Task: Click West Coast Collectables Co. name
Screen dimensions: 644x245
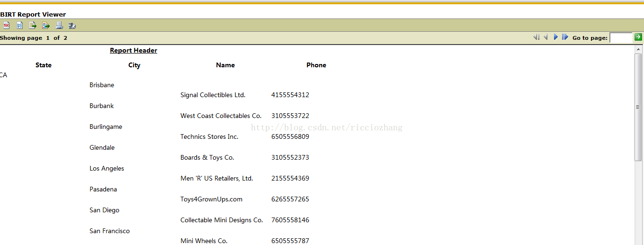Action: pos(221,116)
